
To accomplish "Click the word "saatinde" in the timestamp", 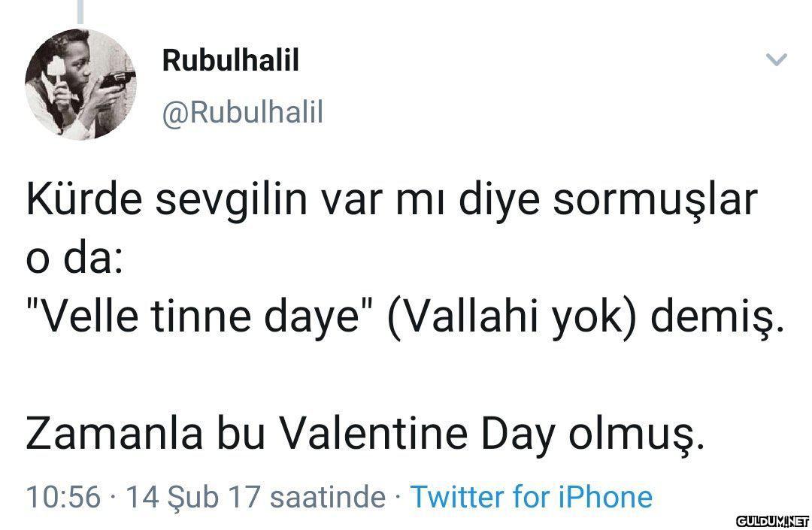I will 326,497.
